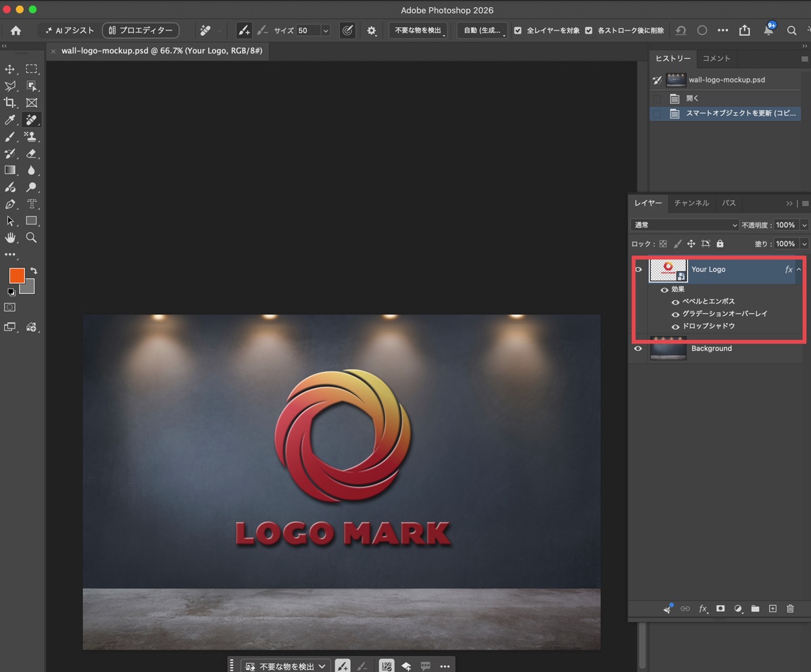Select the Dodge tool

pyautogui.click(x=31, y=187)
